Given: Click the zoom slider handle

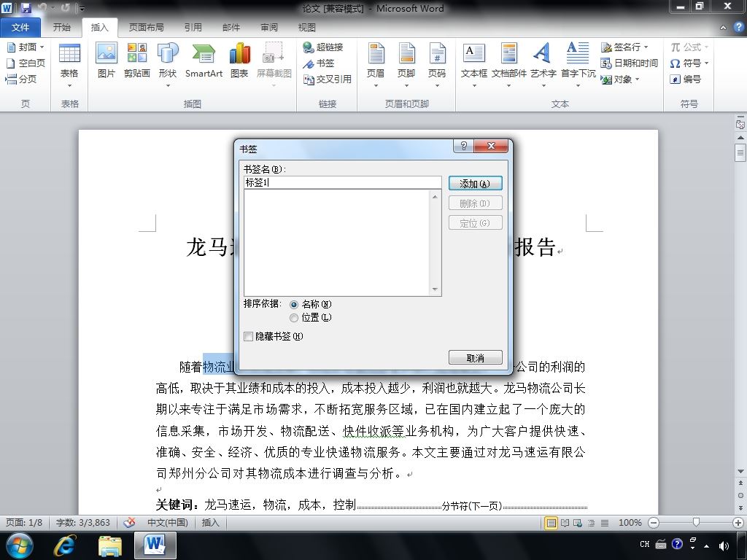Looking at the screenshot, I should point(696,522).
